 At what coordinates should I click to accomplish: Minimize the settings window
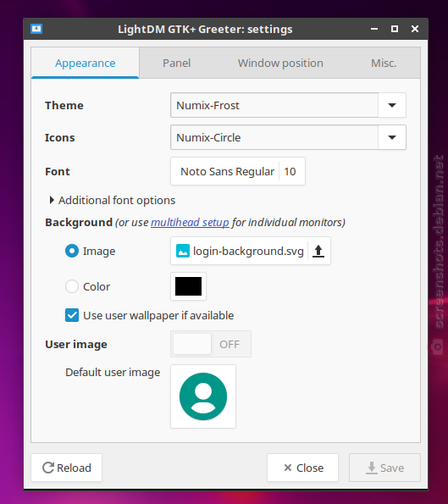tap(374, 29)
